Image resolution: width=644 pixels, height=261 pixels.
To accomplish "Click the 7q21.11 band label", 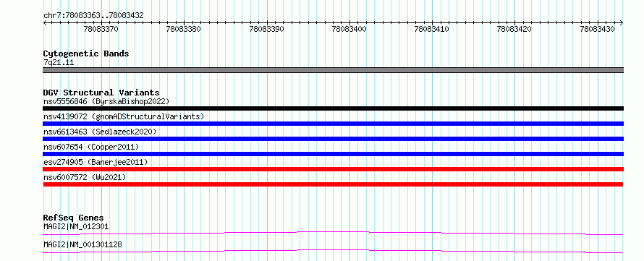I will (x=59, y=63).
